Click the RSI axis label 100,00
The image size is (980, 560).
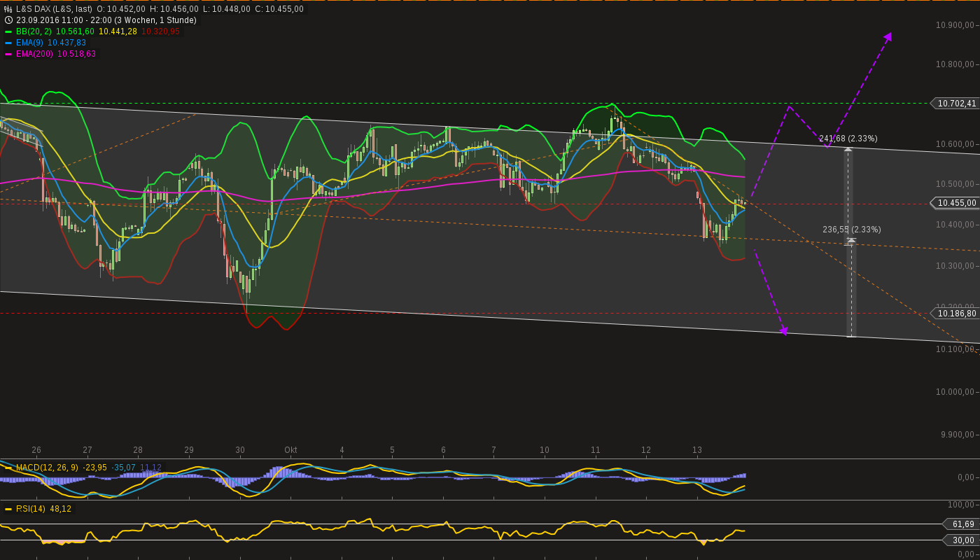[960, 505]
